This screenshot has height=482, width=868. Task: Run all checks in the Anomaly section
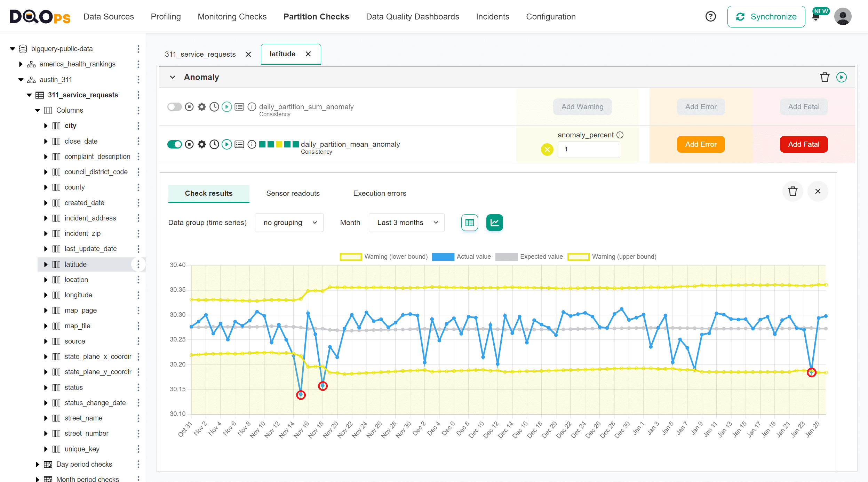(x=842, y=77)
